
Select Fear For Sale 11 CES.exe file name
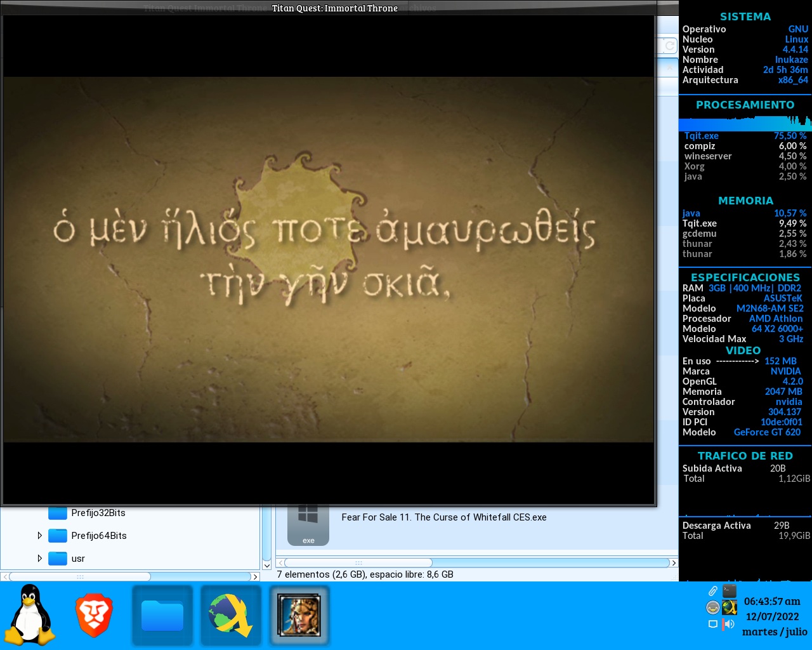pos(444,517)
